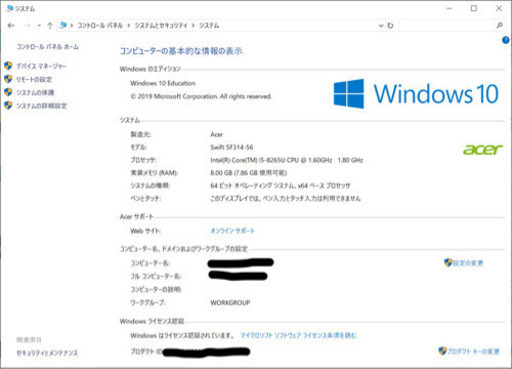This screenshot has height=369, width=512.
Task: Select システム breadcrumb in address bar
Action: [x=209, y=25]
